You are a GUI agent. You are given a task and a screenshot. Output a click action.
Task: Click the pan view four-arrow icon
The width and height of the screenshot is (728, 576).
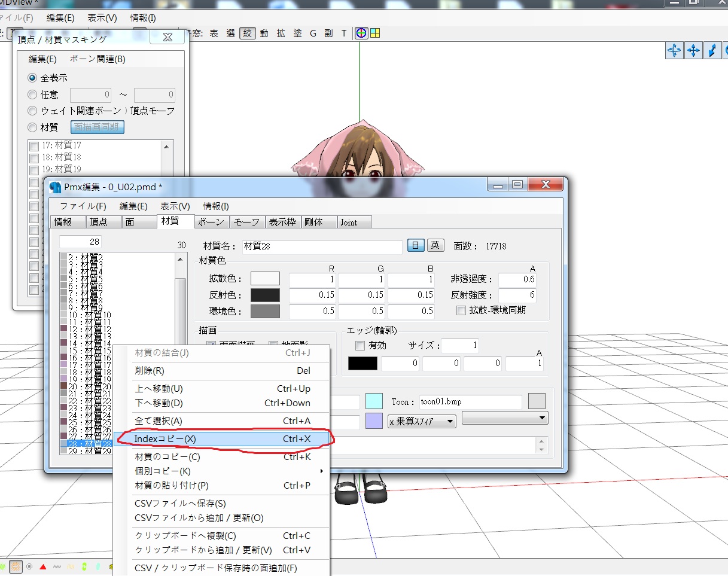pyautogui.click(x=693, y=51)
